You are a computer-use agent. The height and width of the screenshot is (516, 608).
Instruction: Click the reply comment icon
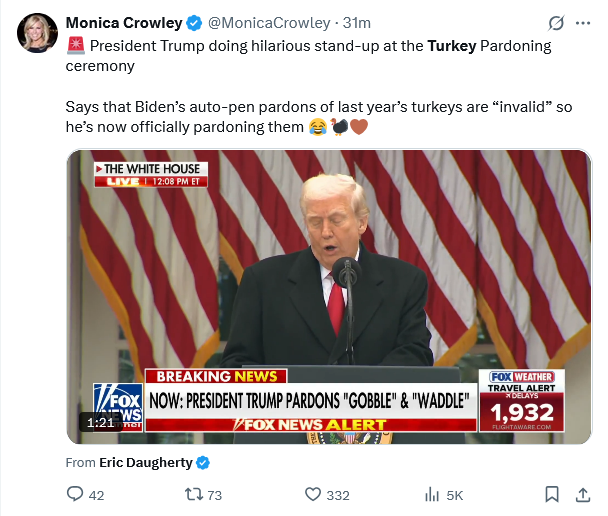[x=75, y=494]
